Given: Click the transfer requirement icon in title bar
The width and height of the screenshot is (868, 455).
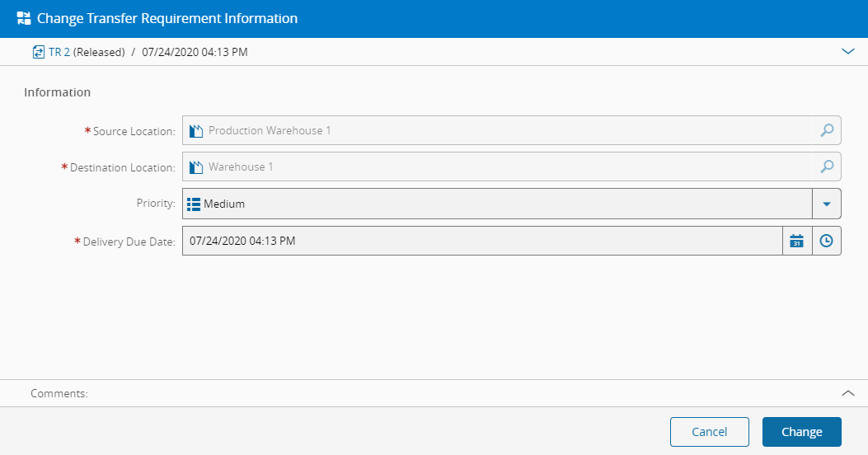Looking at the screenshot, I should point(24,18).
